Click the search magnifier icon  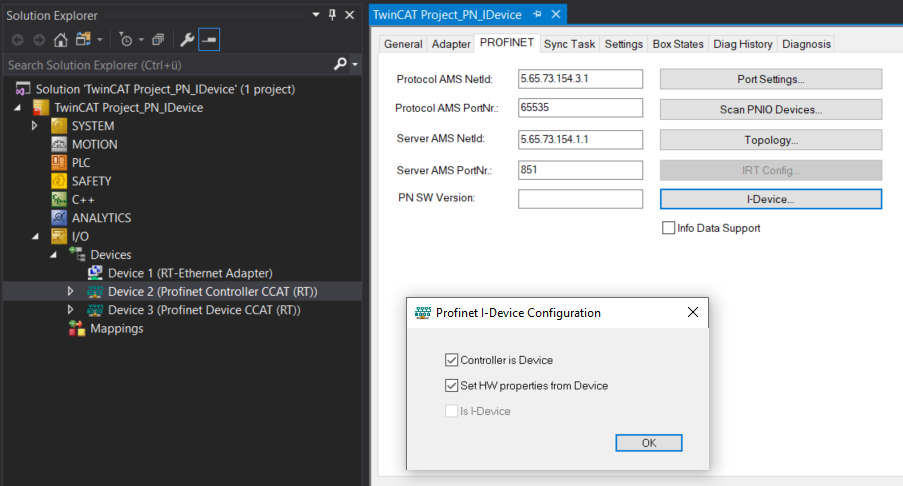pyautogui.click(x=340, y=64)
